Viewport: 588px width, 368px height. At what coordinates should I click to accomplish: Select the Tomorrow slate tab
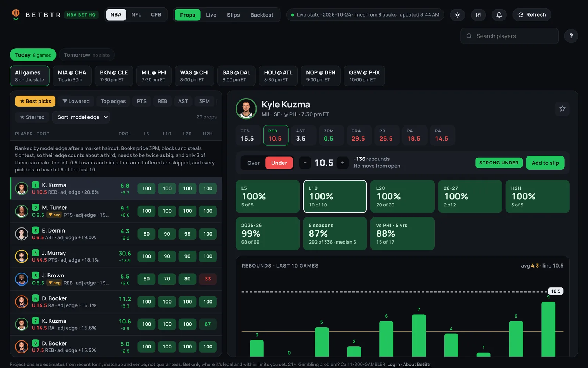pos(87,55)
